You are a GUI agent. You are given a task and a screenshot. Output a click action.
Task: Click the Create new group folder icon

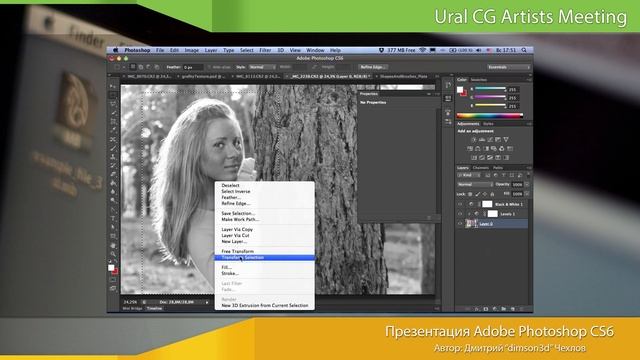503,309
